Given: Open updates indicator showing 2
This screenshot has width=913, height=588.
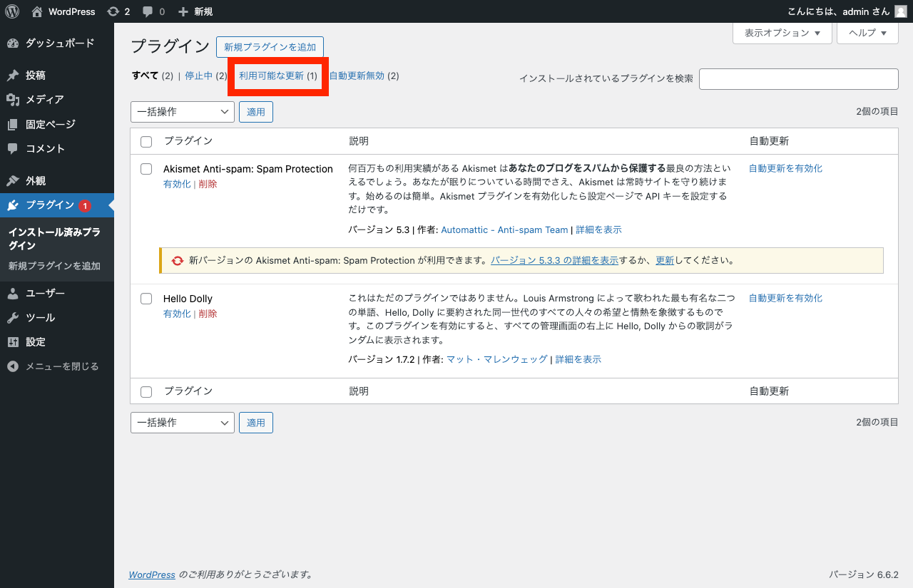Looking at the screenshot, I should click(x=118, y=11).
